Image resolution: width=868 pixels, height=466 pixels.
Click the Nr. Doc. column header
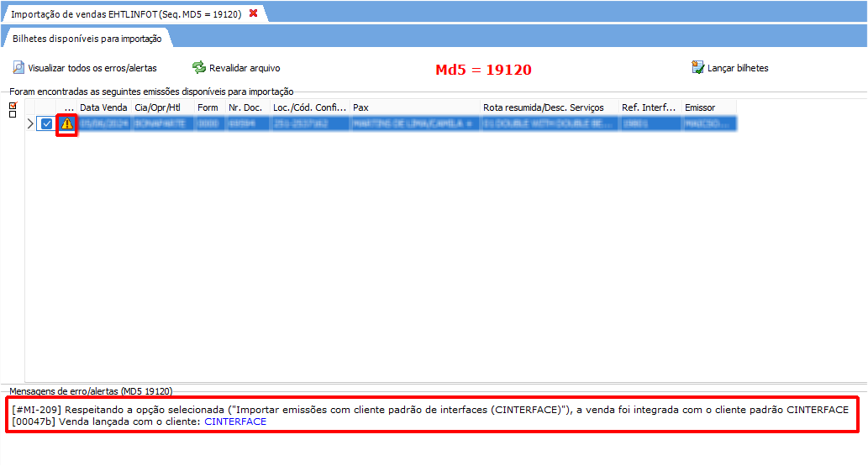[247, 107]
